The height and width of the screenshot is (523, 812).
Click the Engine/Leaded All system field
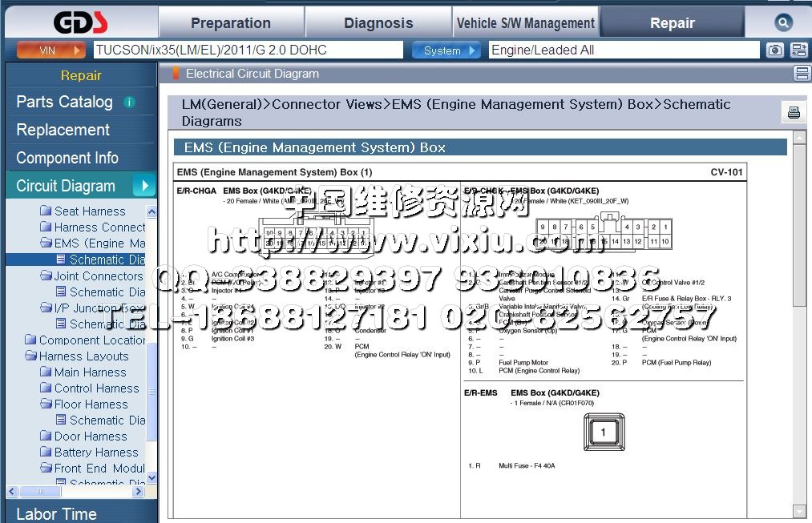(x=623, y=50)
